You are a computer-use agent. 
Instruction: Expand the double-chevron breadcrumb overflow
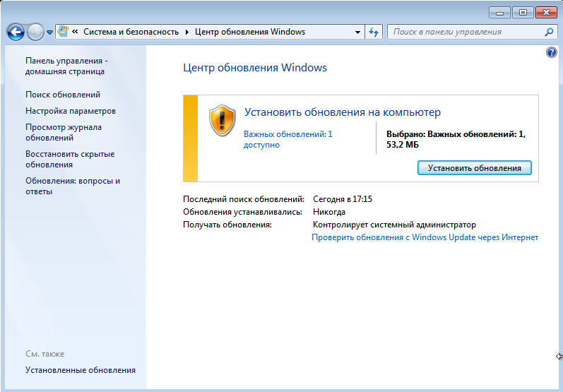(75, 32)
